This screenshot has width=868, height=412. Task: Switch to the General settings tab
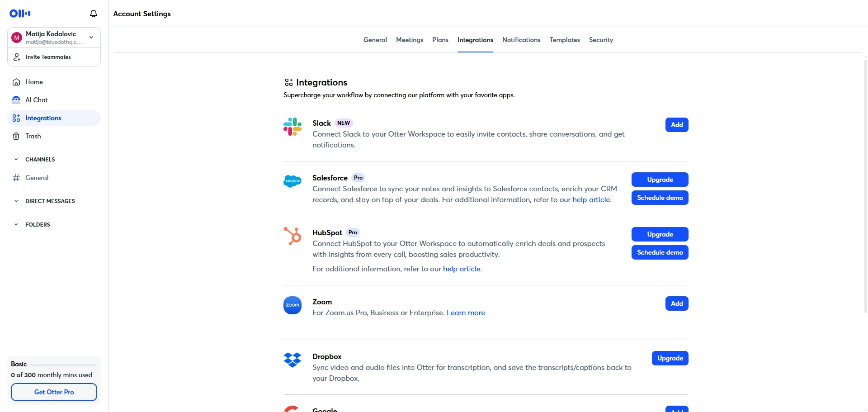pyautogui.click(x=375, y=40)
